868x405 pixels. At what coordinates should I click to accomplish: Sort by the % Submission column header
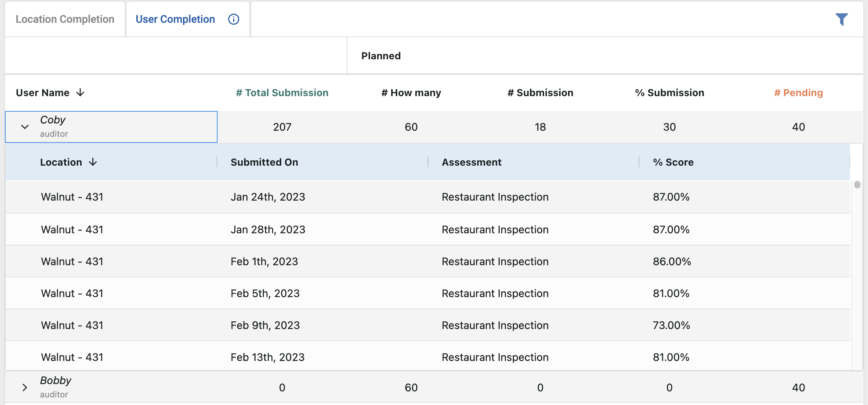click(x=669, y=92)
